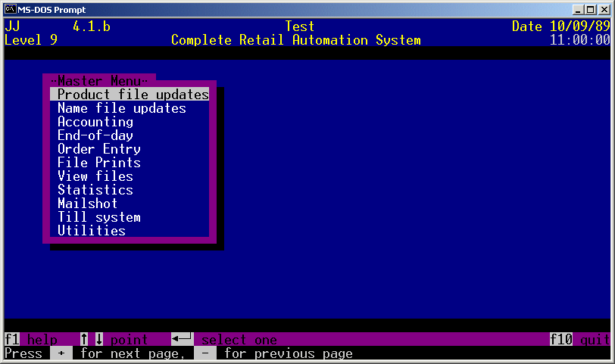Screen dimensions: 615x364
Task: Click the up arrow point indicator
Action: tap(84, 340)
